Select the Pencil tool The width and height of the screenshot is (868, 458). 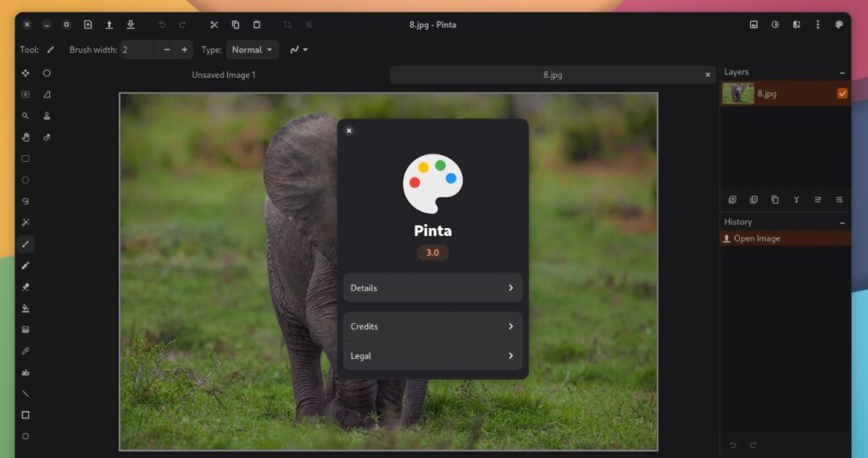[25, 265]
